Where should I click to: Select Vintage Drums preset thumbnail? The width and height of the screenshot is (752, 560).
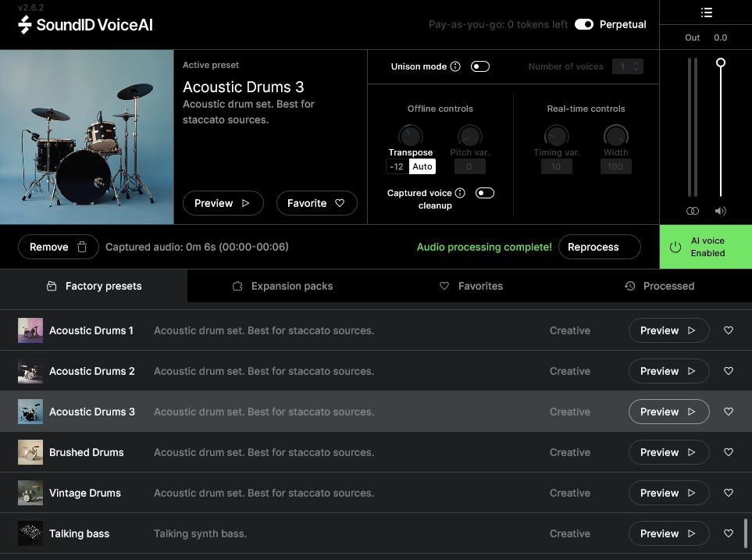[x=30, y=493]
